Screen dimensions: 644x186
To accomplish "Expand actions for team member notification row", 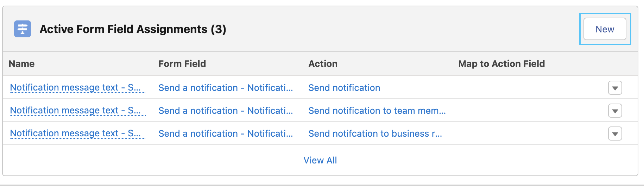I will coord(615,111).
